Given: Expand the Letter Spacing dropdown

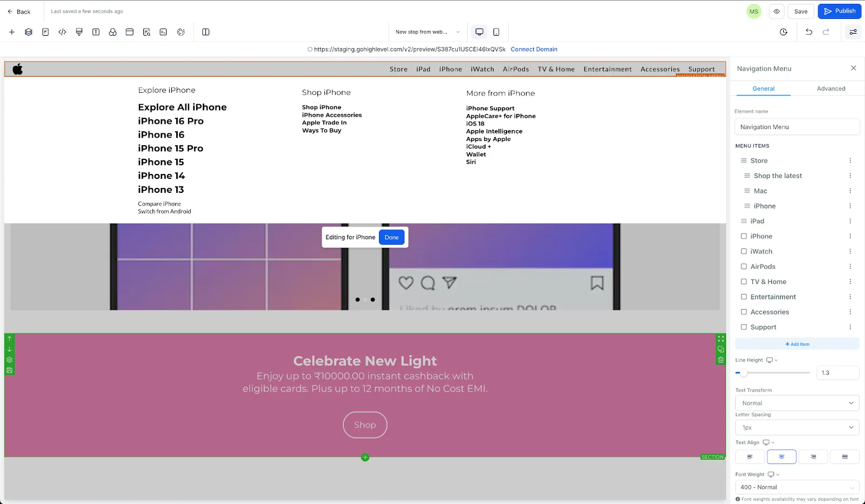Looking at the screenshot, I should click(x=797, y=427).
